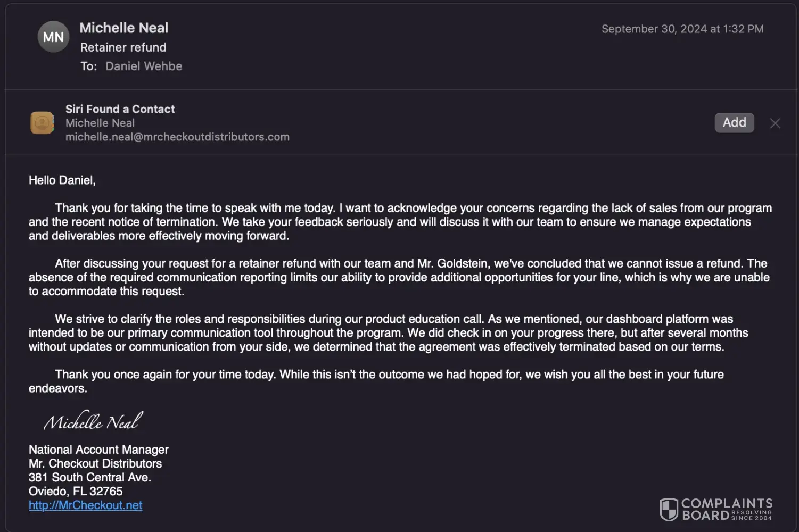Click sender name Michelle Neal in header
This screenshot has height=532, width=799.
click(123, 28)
